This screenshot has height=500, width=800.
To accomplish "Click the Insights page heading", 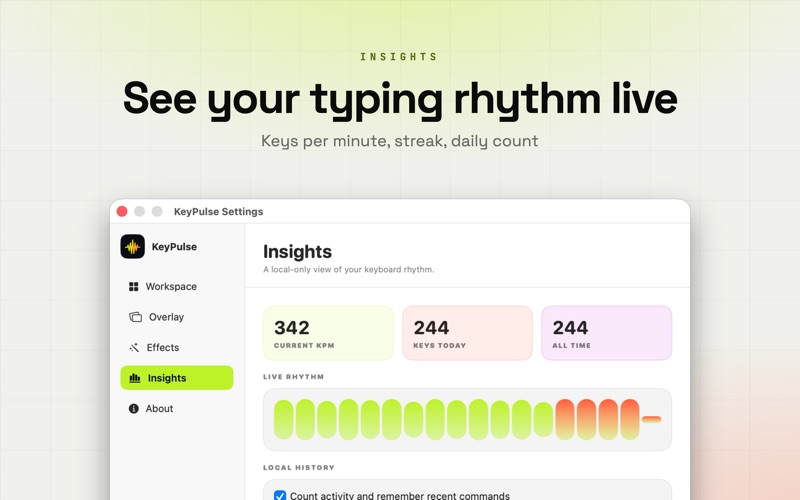I will pos(297,252).
